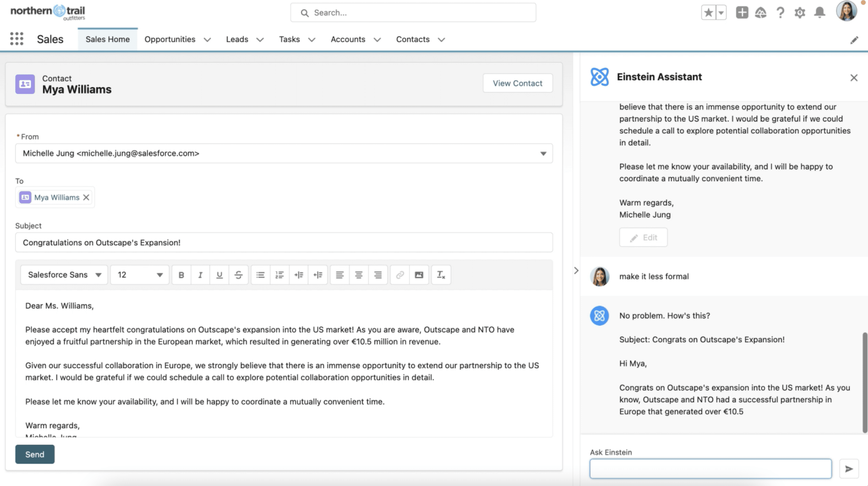Click "Subject: Congrats on Outscape's Expansion!" text
The height and width of the screenshot is (486, 868).
click(702, 340)
